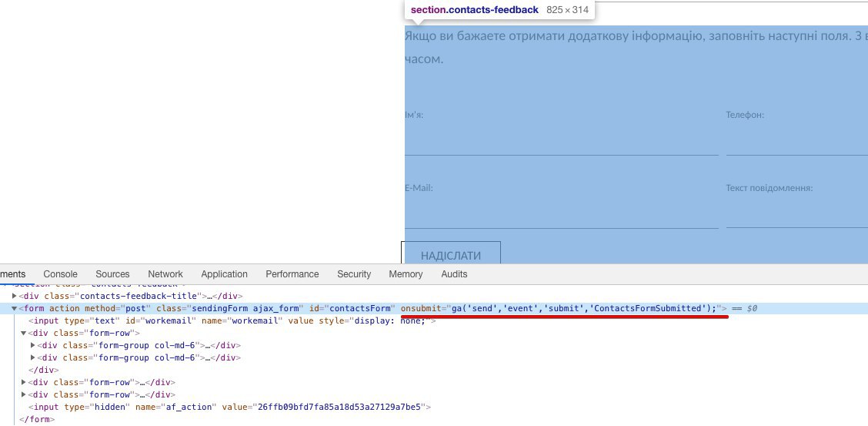Click the Ім'я input field
This screenshot has width=868, height=426.
point(561,141)
